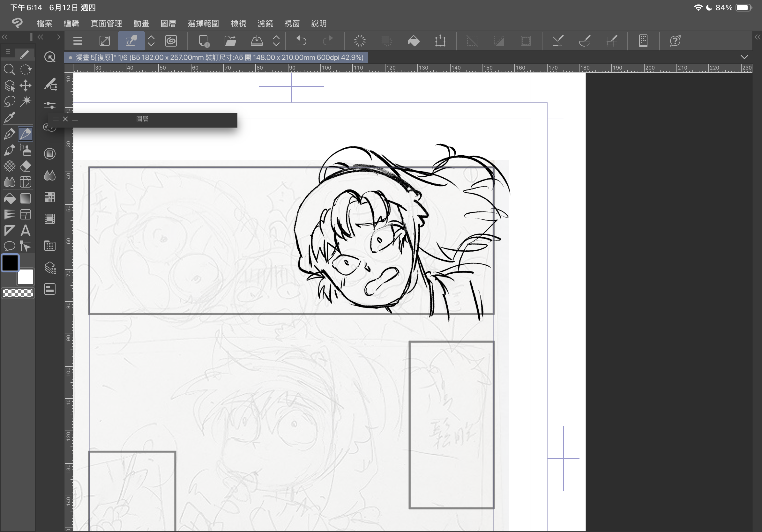This screenshot has width=762, height=532.
Task: Toggle Snap to Grid
Action: pyautogui.click(x=612, y=41)
